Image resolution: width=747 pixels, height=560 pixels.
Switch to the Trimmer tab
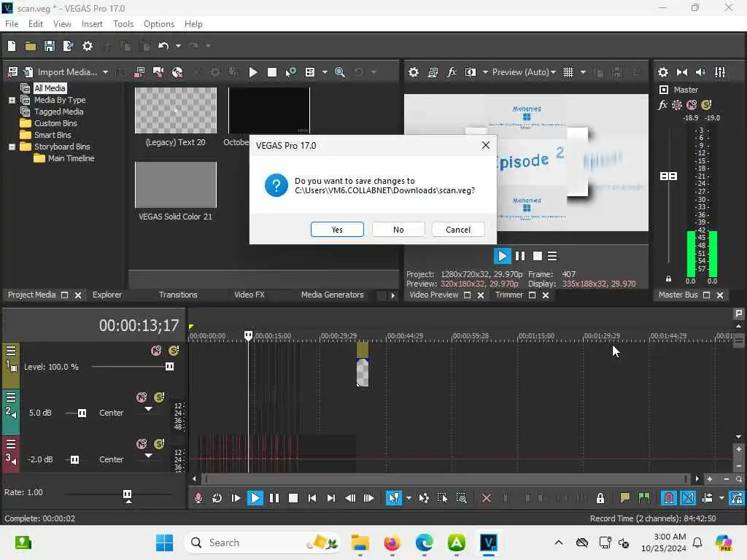click(x=508, y=295)
